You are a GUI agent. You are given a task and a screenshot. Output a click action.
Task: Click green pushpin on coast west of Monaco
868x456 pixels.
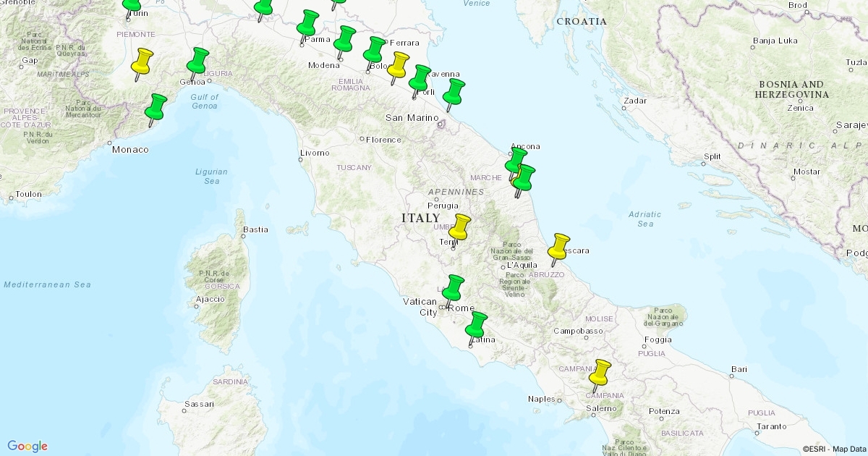coord(156,106)
